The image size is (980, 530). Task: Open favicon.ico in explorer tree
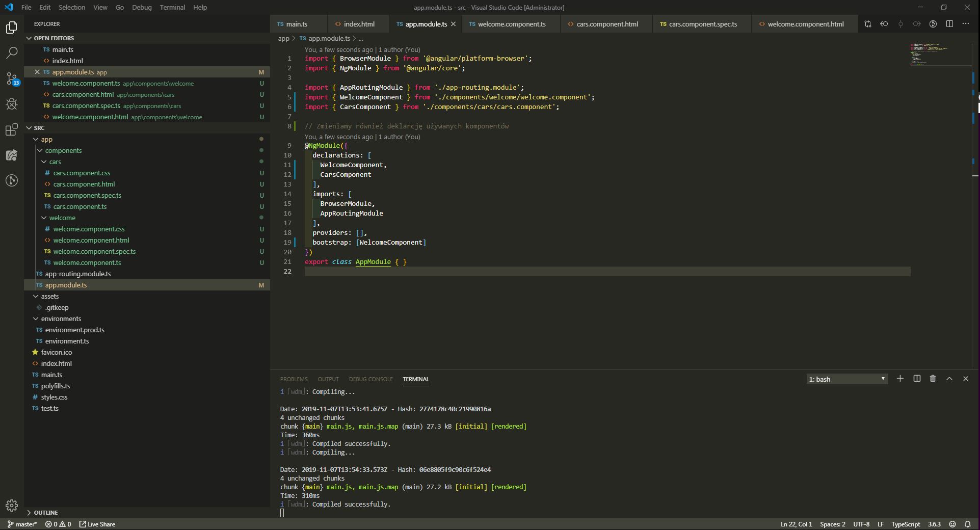tap(147, 352)
